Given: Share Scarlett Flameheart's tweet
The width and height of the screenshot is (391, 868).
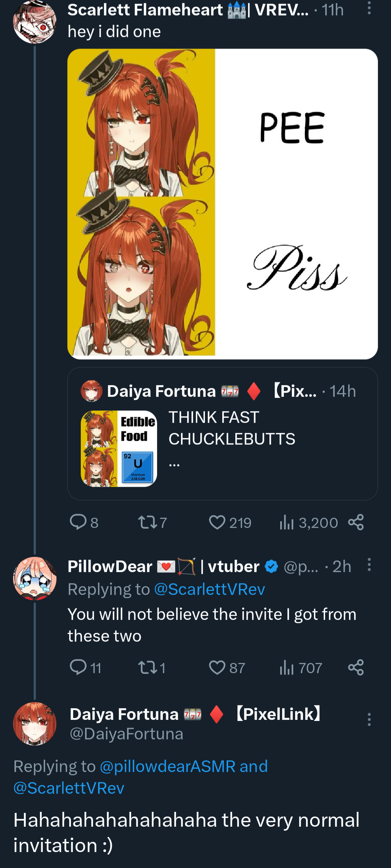Looking at the screenshot, I should [356, 522].
